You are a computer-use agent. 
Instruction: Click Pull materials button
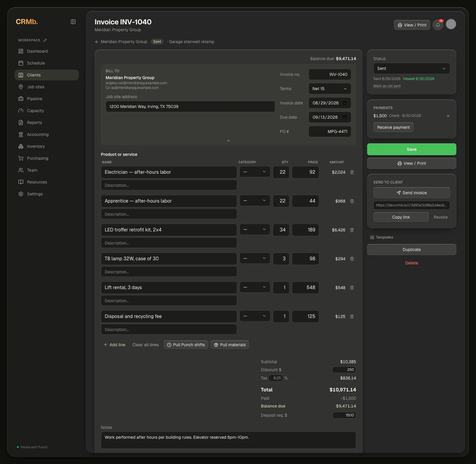tap(230, 345)
